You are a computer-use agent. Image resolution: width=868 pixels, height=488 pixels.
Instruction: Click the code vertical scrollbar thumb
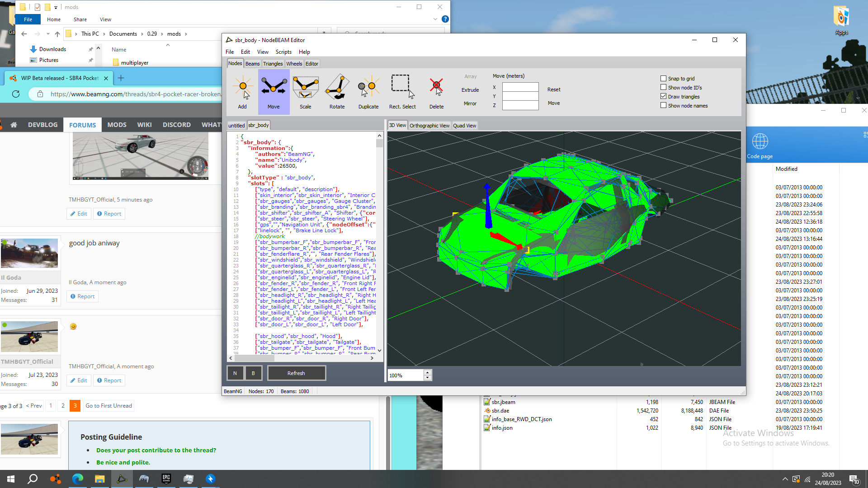click(x=379, y=143)
